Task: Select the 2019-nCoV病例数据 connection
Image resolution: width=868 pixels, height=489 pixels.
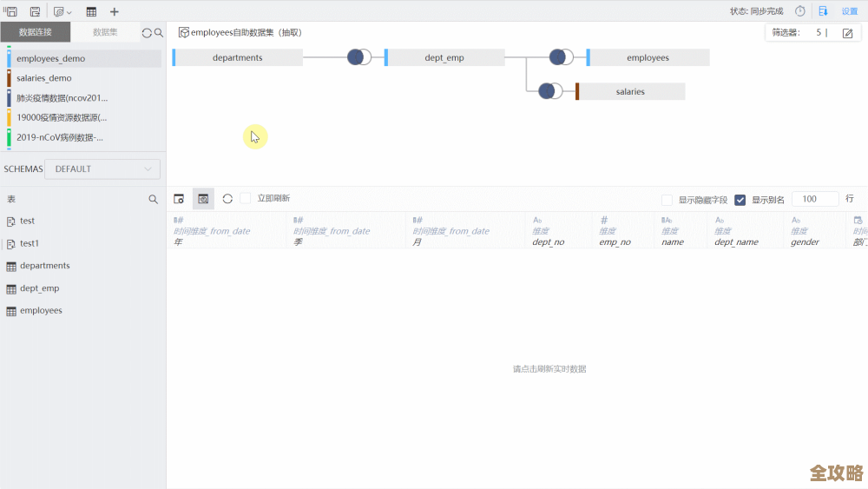Action: coord(83,137)
